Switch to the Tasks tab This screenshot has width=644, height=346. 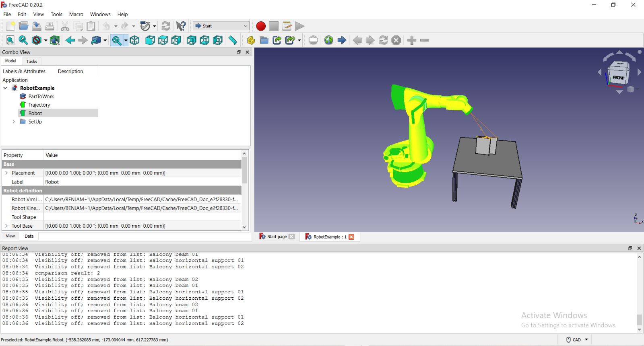click(x=32, y=62)
